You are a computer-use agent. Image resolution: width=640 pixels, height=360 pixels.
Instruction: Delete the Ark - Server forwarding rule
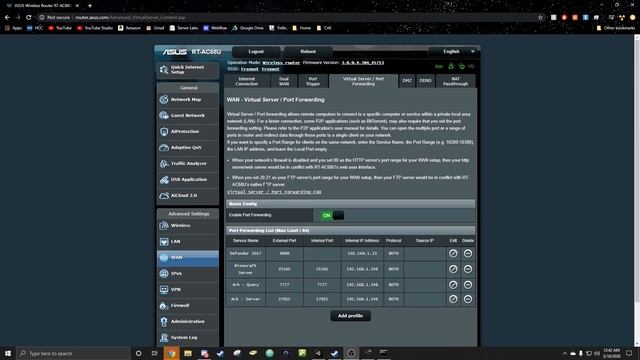[468, 299]
